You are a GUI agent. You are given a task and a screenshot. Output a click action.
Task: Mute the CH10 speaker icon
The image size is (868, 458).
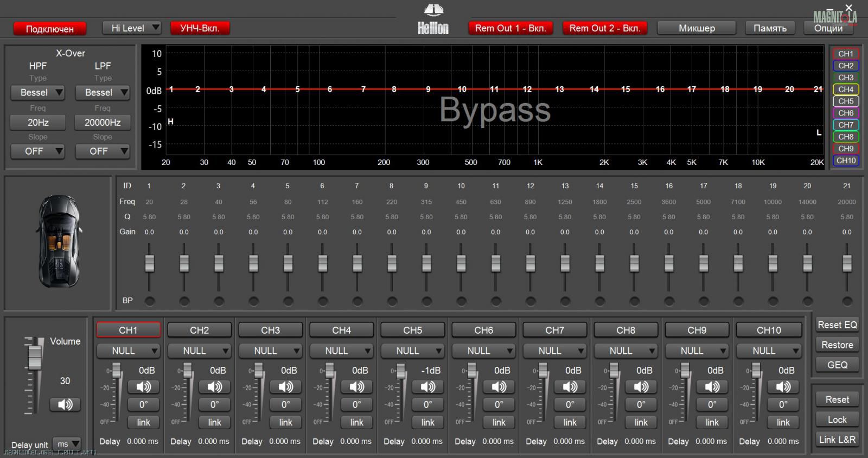(x=783, y=387)
